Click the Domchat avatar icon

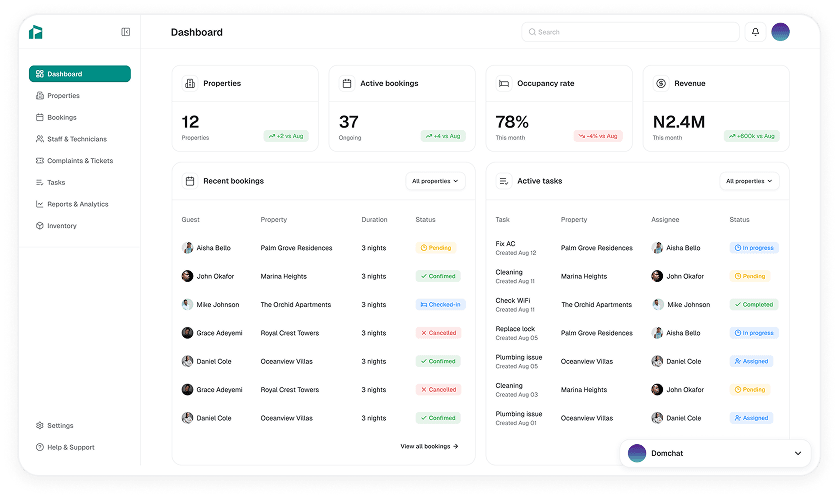pyautogui.click(x=637, y=453)
